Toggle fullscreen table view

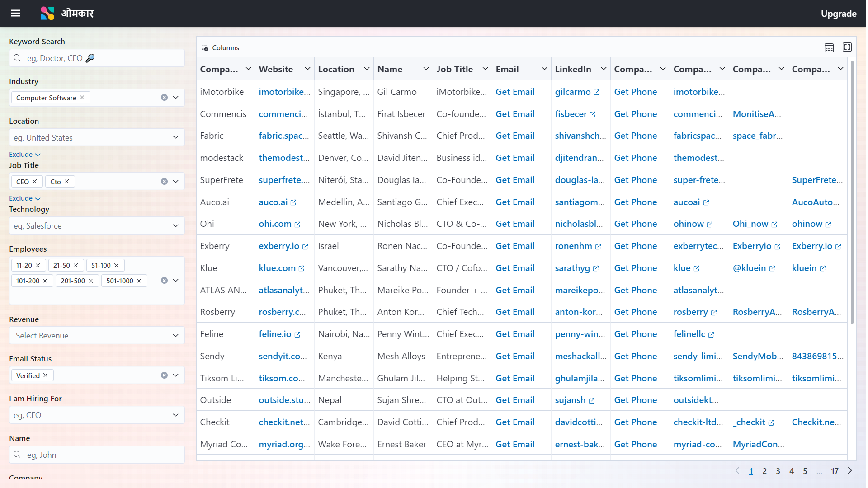coord(847,47)
